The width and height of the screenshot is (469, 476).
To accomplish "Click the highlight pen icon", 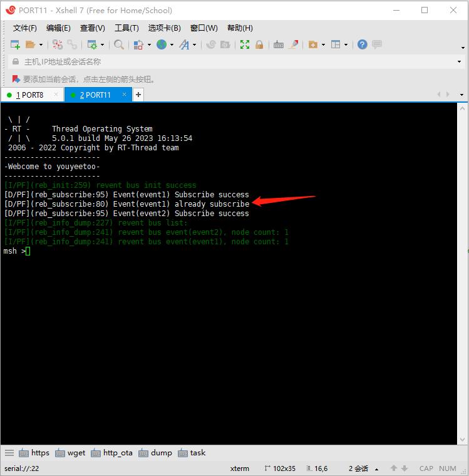I will 294,45.
